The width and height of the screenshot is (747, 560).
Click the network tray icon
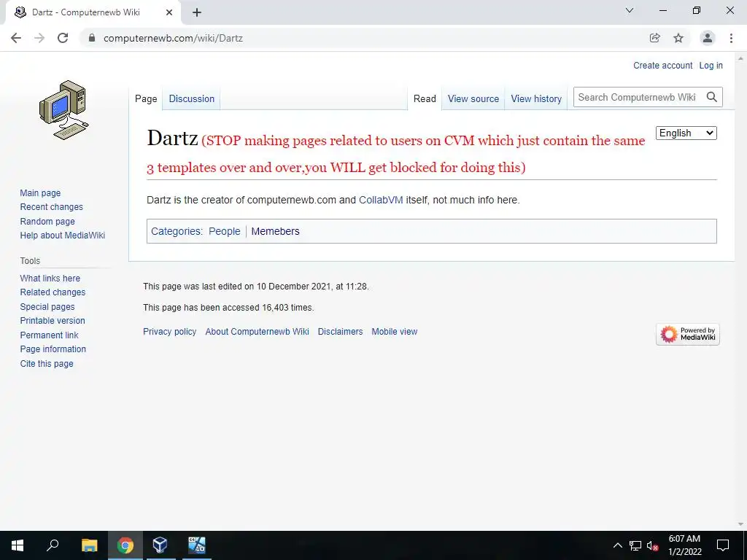635,545
